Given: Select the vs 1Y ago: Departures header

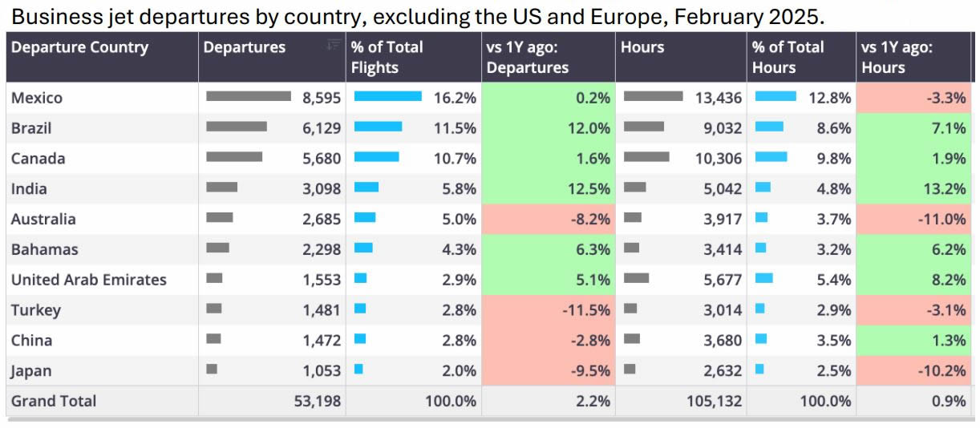Looking at the screenshot, I should click(527, 57).
